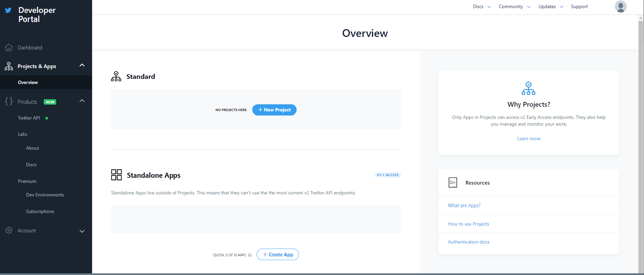Screen dimensions: 644x275
Task: Expand the Account section chevron
Action: (x=82, y=231)
